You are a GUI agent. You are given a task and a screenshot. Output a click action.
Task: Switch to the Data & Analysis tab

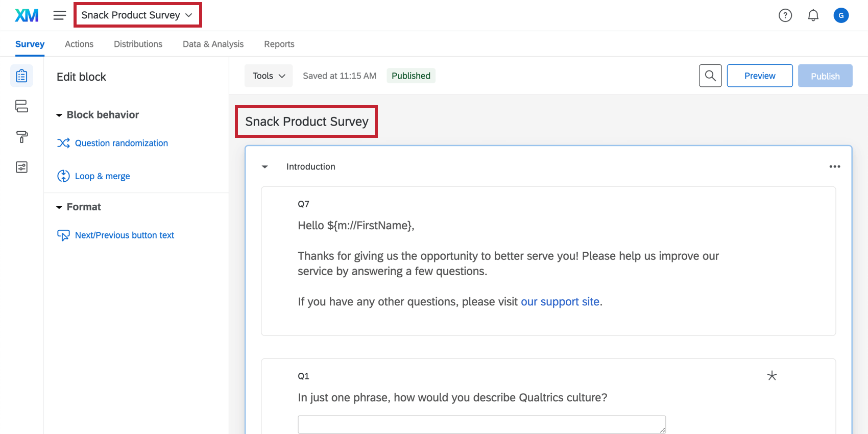213,44
